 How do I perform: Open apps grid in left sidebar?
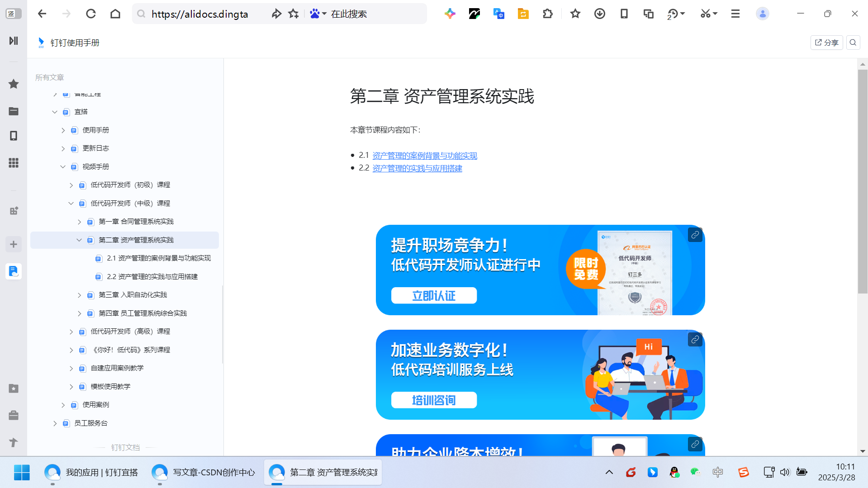[14, 163]
